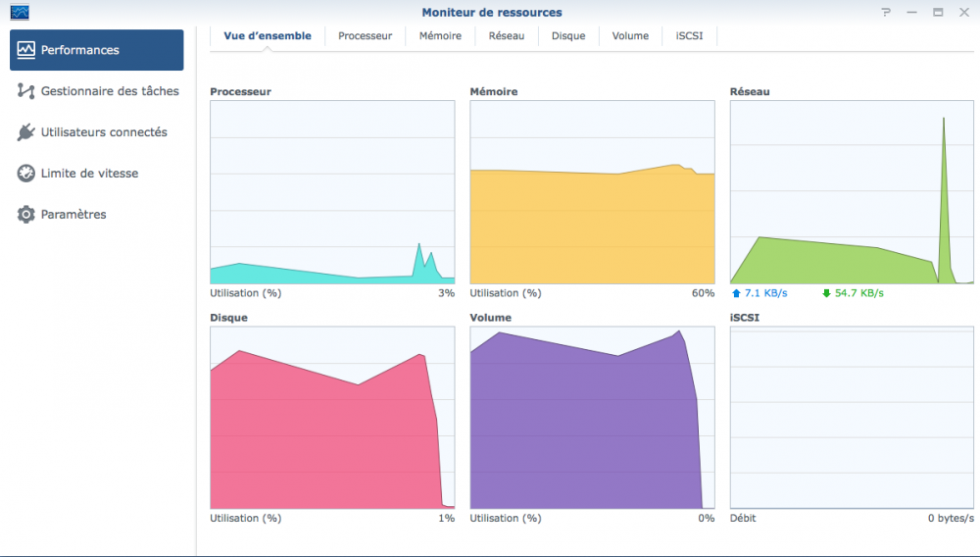
Task: Click the Disque usage graph
Action: click(332, 417)
